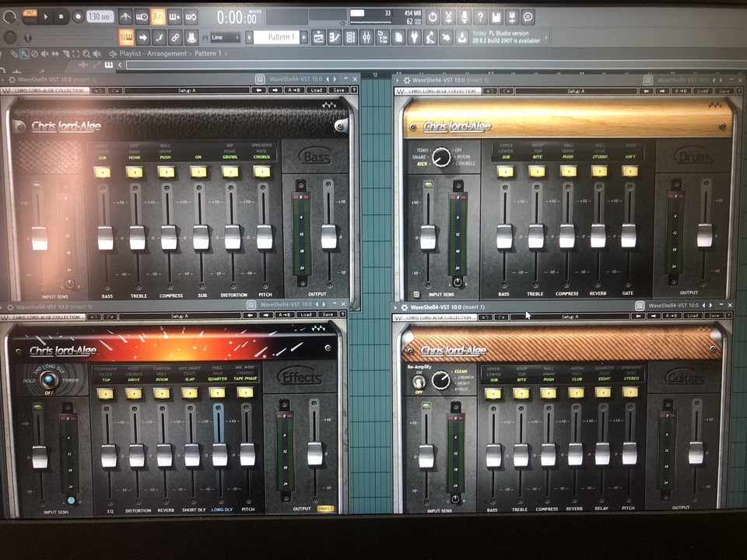Click A→B copy button in Guitars plugin
The height and width of the screenshot is (560, 747).
tap(672, 316)
